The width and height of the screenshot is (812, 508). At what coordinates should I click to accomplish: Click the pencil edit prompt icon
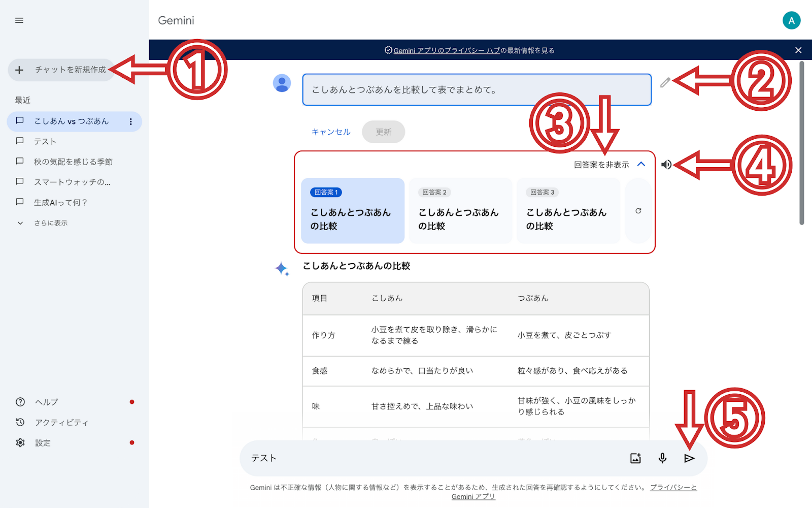pyautogui.click(x=665, y=82)
